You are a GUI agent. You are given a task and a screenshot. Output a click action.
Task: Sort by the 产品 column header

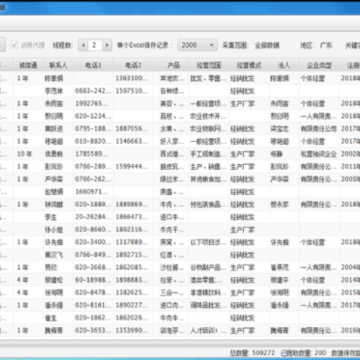(x=173, y=65)
